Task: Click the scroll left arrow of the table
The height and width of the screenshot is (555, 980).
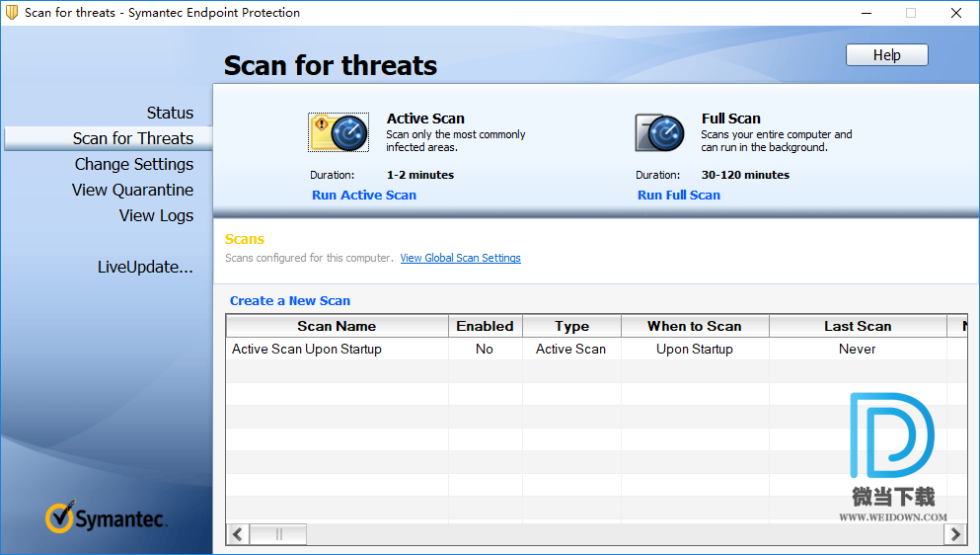Action: [x=238, y=534]
